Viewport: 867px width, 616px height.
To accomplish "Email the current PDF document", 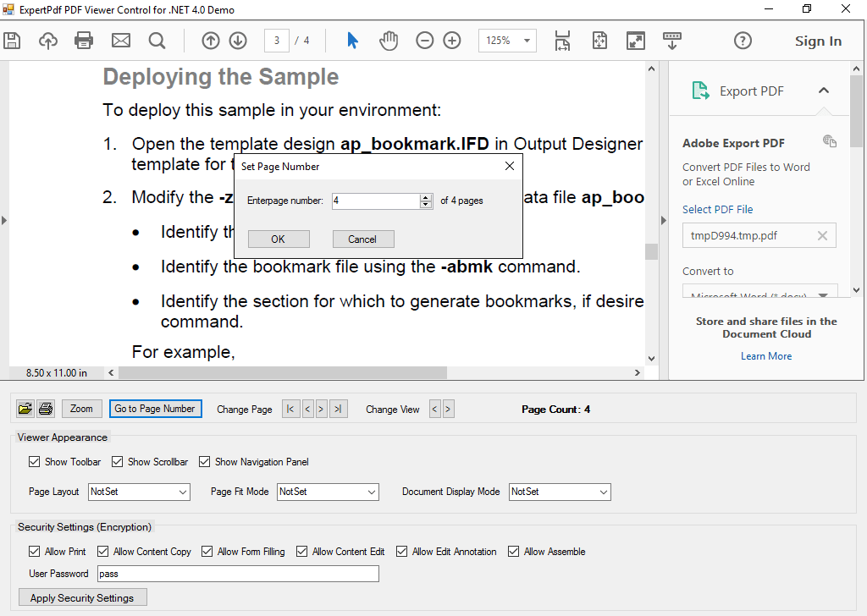I will tap(120, 40).
